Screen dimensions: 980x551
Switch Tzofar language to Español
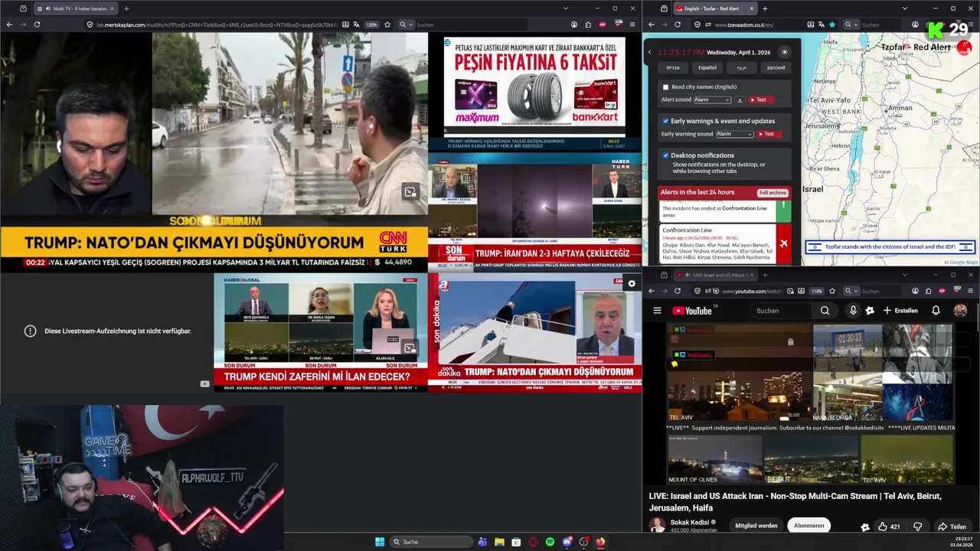pos(707,67)
